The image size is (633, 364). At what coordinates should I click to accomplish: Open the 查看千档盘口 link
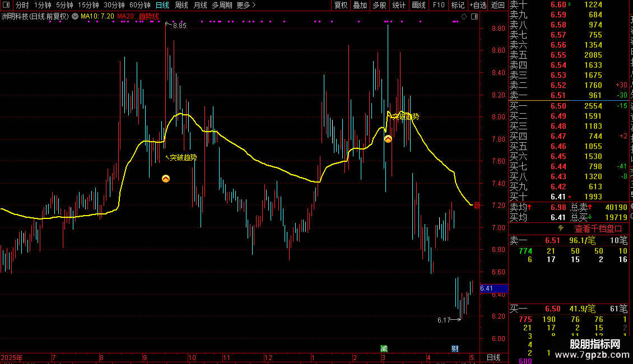598,229
